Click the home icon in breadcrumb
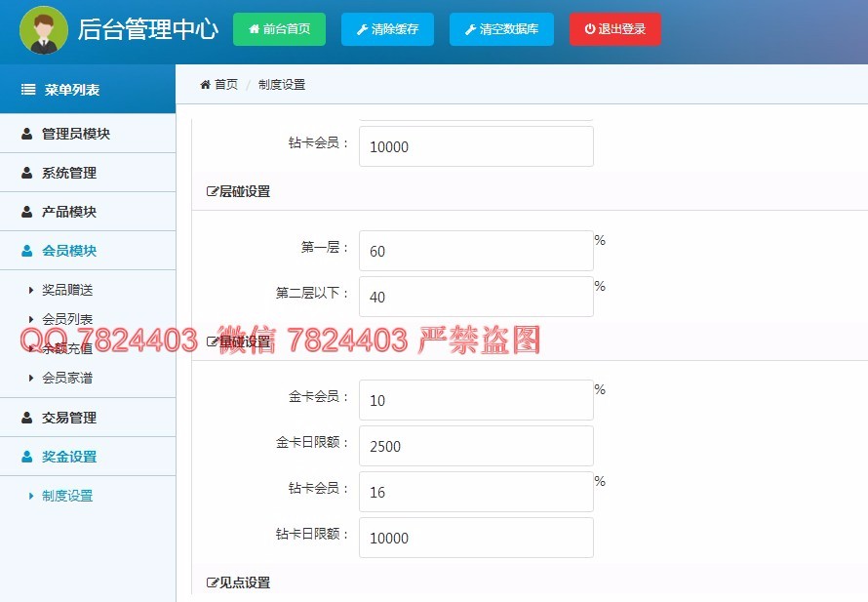This screenshot has height=602, width=868. 206,84
